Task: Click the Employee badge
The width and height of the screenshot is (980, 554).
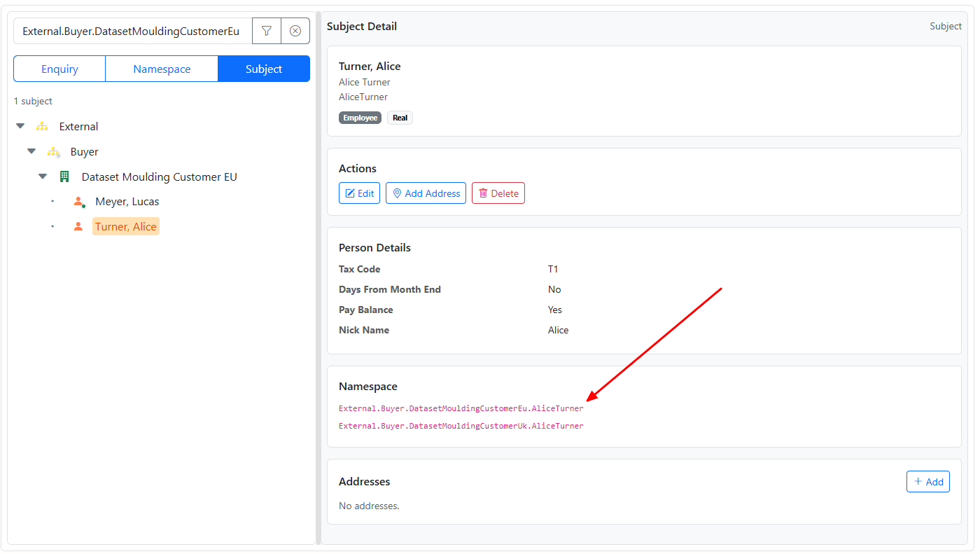Action: point(360,118)
